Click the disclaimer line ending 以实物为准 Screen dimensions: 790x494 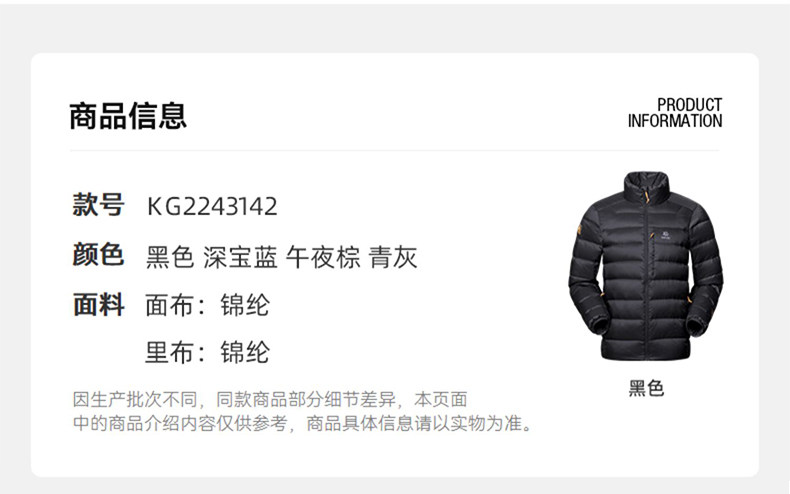(x=303, y=423)
